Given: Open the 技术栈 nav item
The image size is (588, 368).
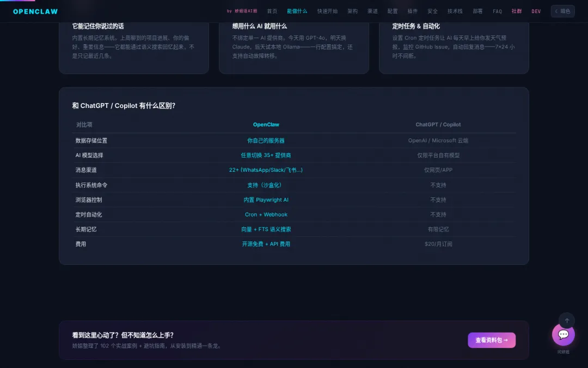Looking at the screenshot, I should tap(455, 11).
